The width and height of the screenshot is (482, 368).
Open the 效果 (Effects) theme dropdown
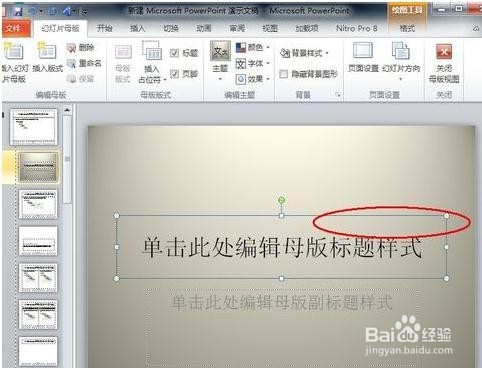coord(253,79)
